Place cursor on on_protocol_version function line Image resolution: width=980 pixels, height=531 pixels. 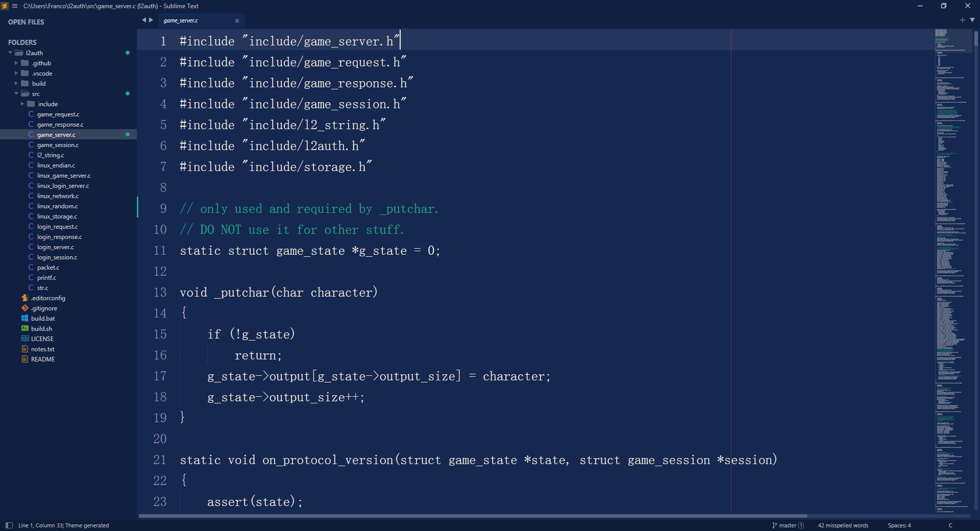coord(478,460)
